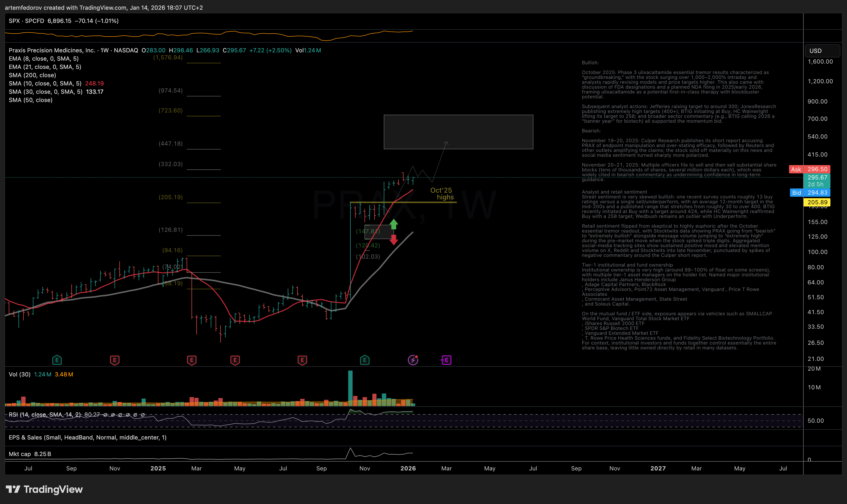This screenshot has width=847, height=504.
Task: Click the SMA (50, close) indicator legend
Action: (x=31, y=100)
